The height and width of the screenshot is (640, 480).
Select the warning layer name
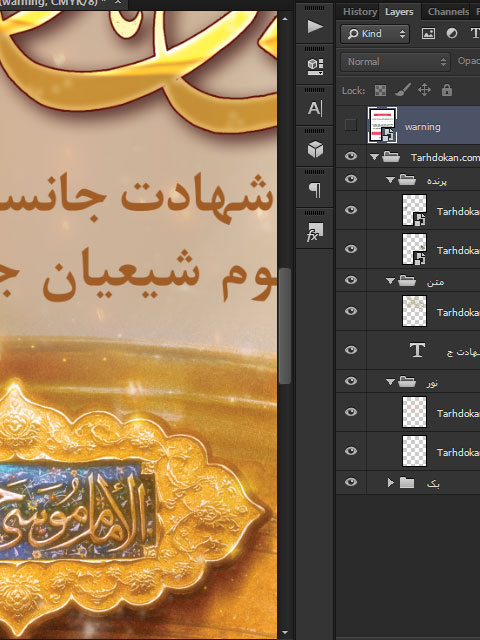point(422,127)
